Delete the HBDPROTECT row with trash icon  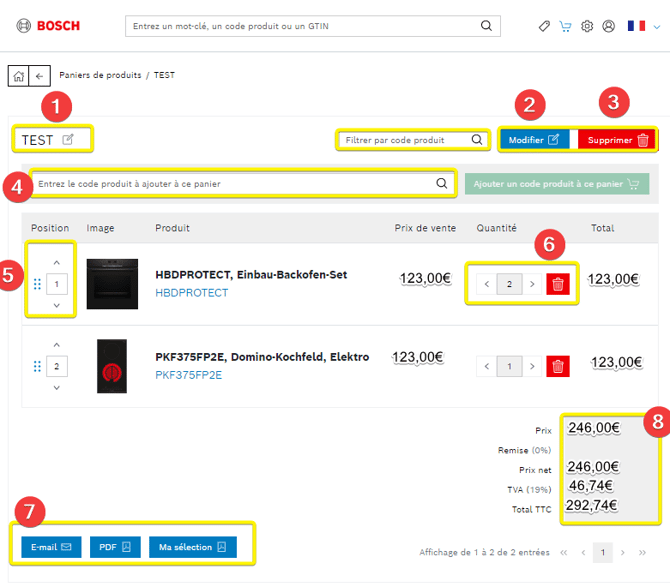coord(558,285)
